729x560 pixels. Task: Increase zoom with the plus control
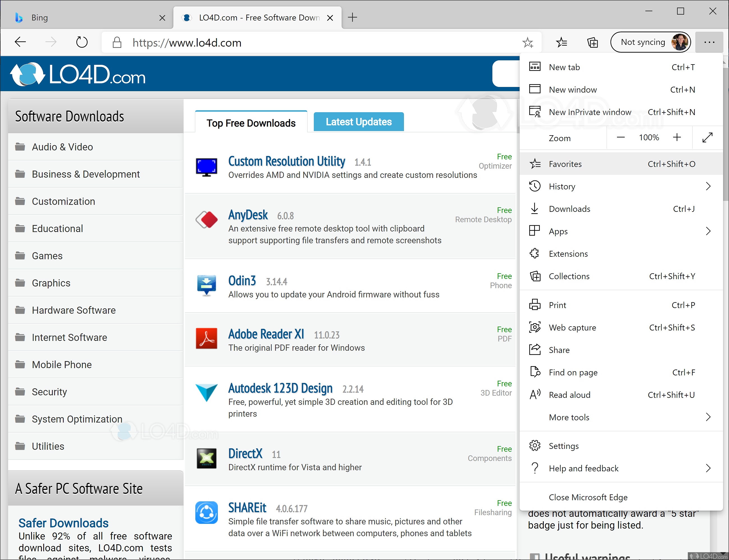677,137
